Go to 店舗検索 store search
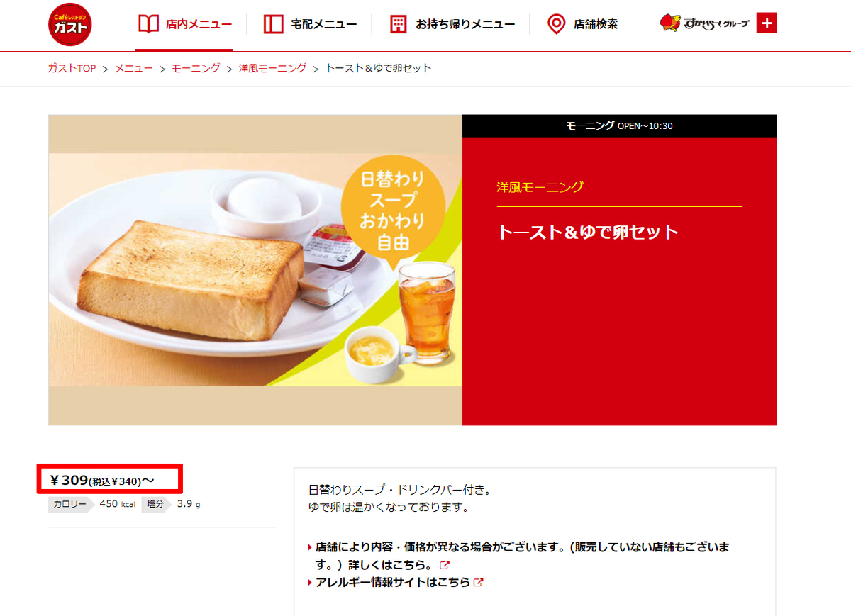Screen dimensions: 851x616 (x=583, y=25)
